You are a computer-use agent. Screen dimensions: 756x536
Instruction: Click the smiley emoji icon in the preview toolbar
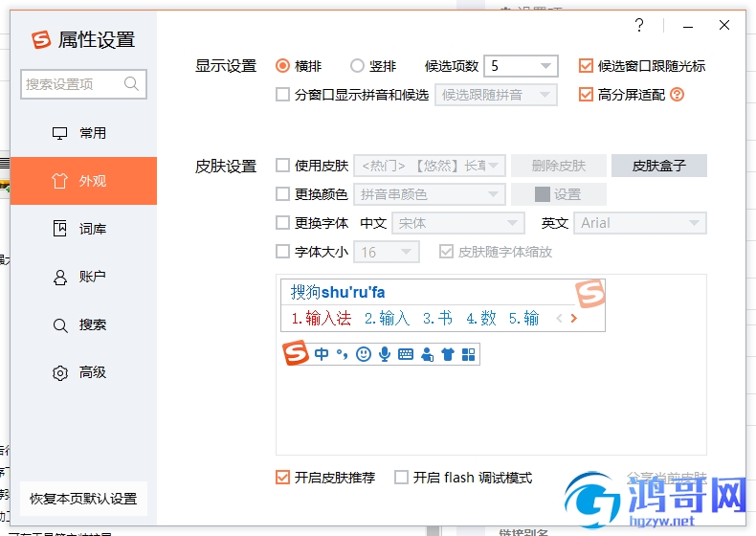[x=363, y=354]
